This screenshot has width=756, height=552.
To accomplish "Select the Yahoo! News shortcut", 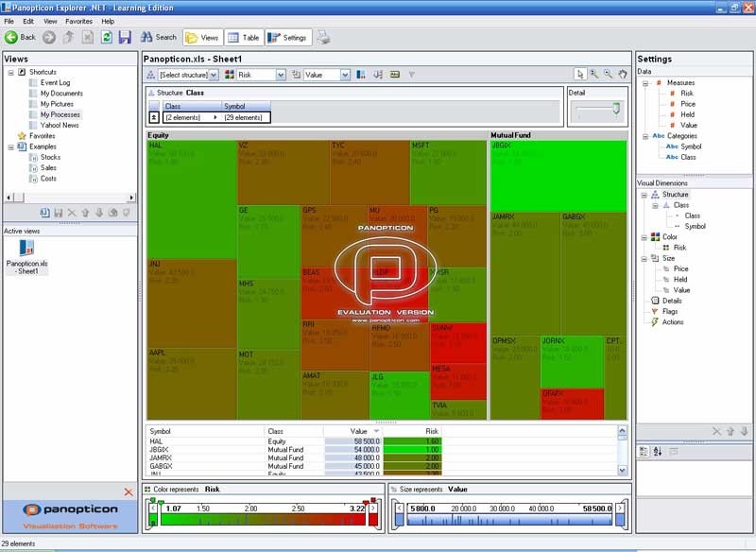I will [x=60, y=126].
